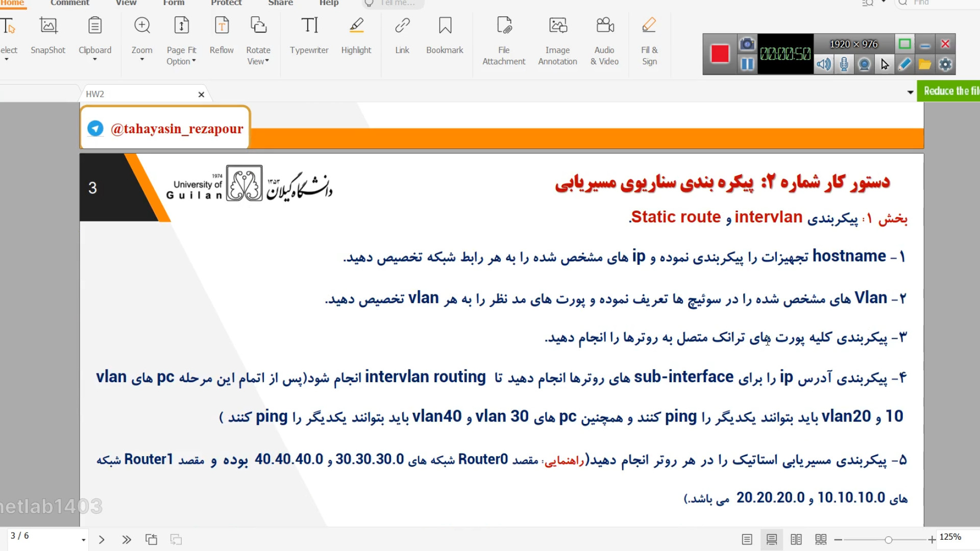Toggle webcam overlay in recorder
The height and width of the screenshot is (551, 980).
864,64
